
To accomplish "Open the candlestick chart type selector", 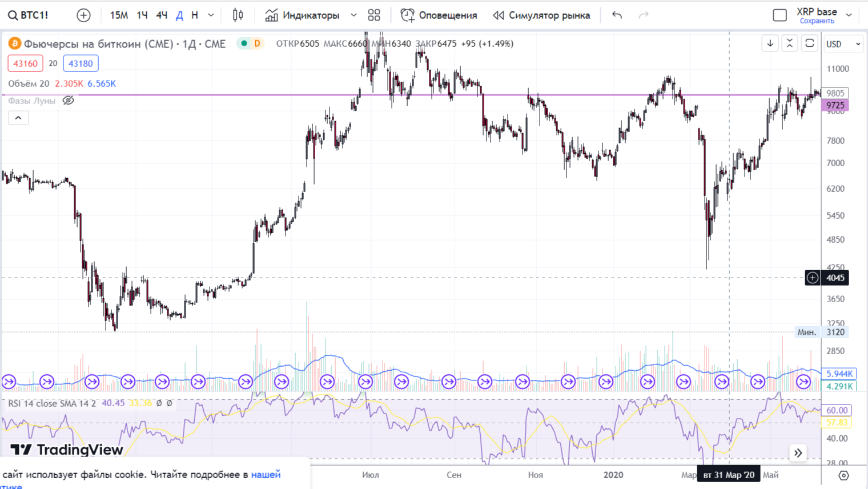I will (x=238, y=15).
